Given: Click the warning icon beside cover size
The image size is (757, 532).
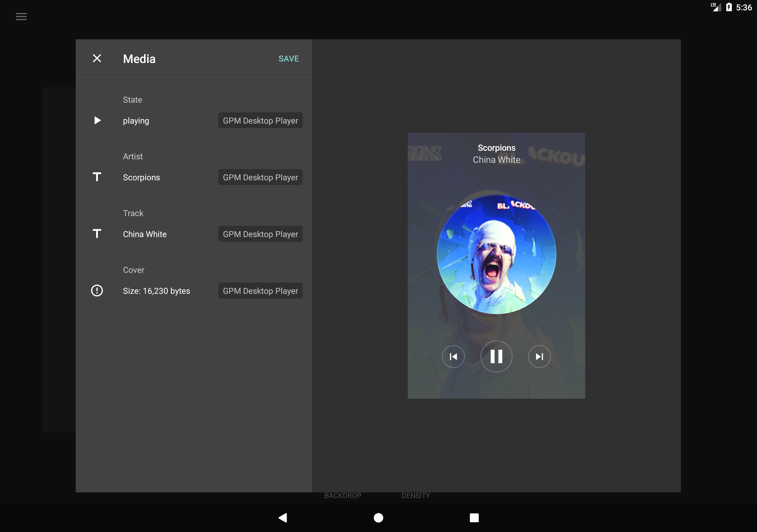Looking at the screenshot, I should [97, 291].
